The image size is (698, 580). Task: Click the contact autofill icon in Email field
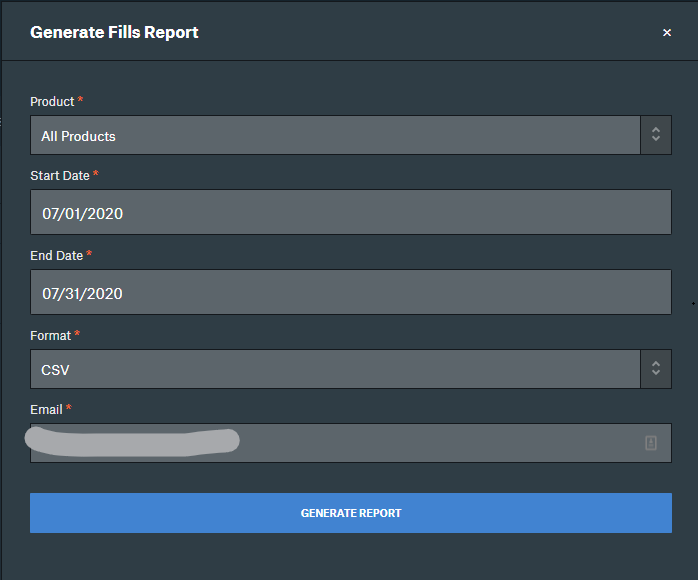click(651, 443)
